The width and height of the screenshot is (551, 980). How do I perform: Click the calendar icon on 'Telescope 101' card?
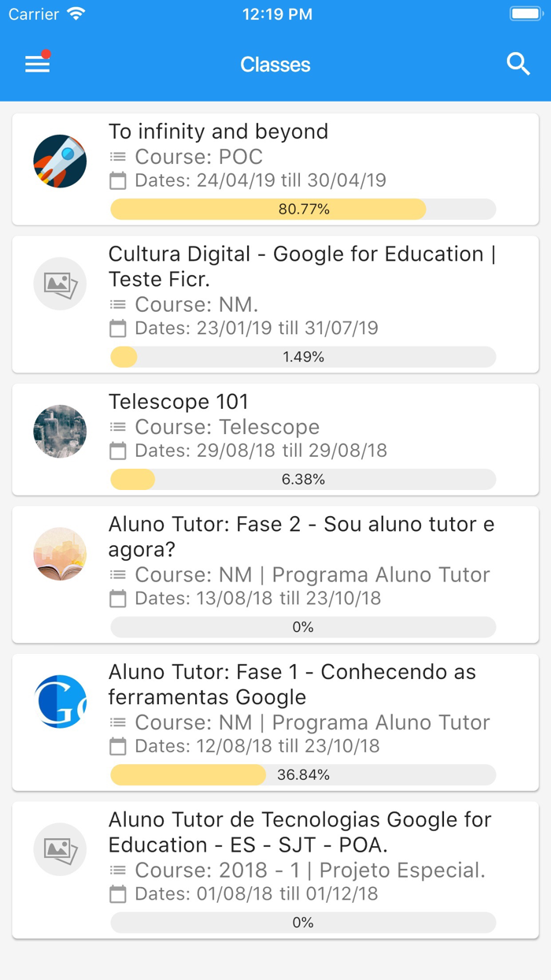click(119, 451)
